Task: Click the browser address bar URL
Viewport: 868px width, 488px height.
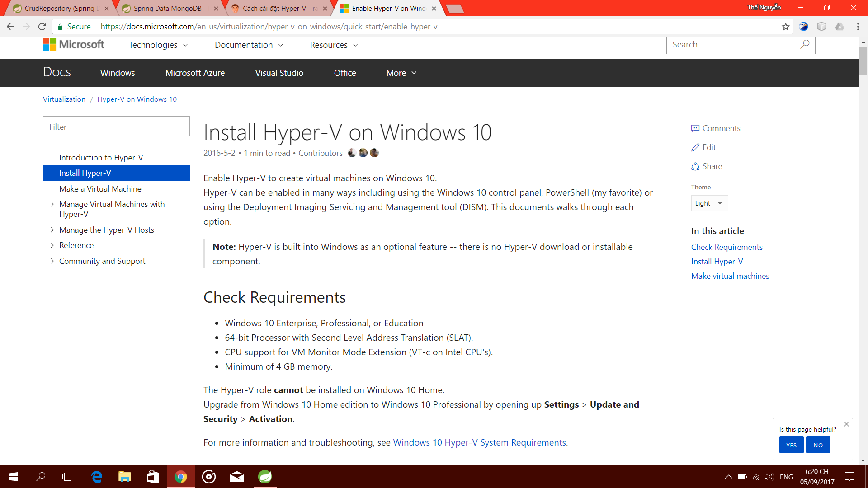Action: pyautogui.click(x=269, y=27)
